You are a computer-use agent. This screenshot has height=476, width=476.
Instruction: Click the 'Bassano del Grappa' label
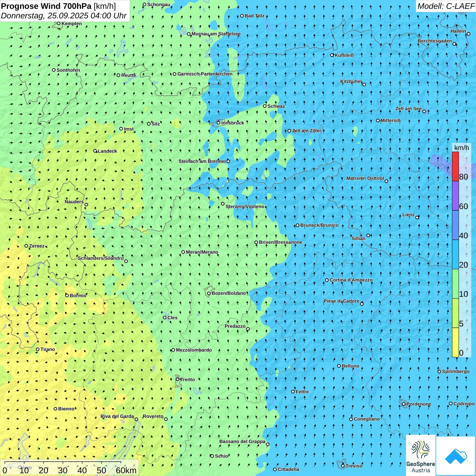(242, 442)
